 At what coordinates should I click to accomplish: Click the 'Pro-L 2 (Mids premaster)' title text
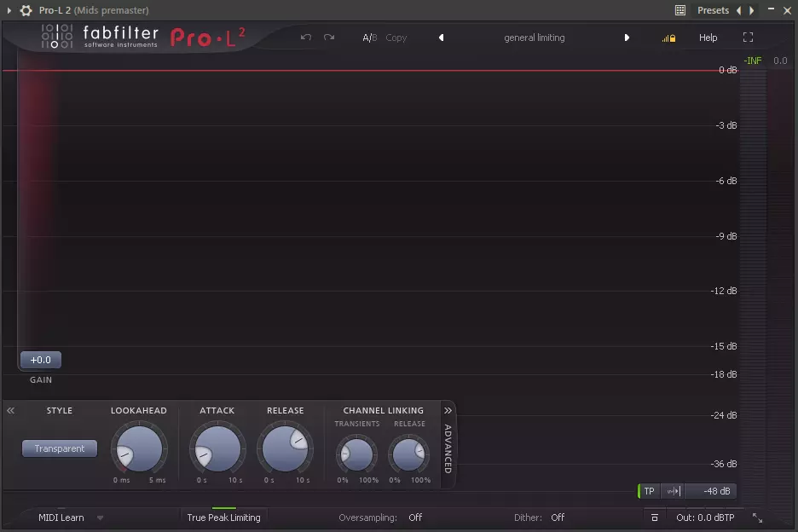tap(94, 10)
